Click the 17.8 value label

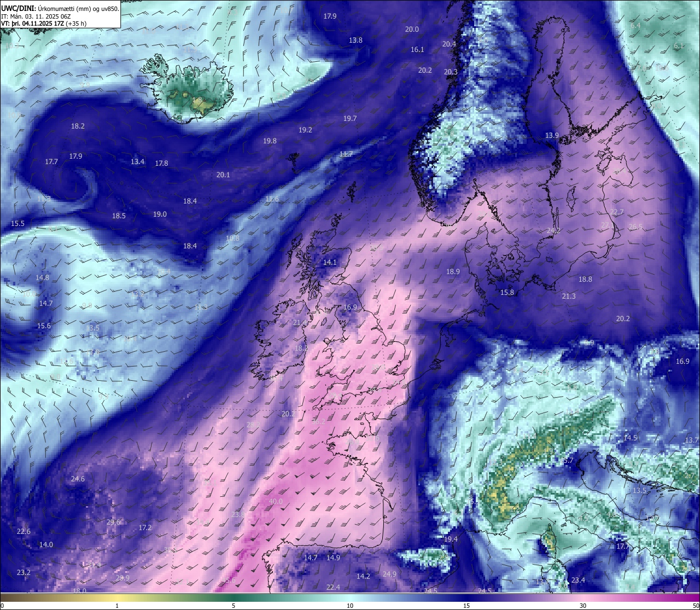coord(161,164)
